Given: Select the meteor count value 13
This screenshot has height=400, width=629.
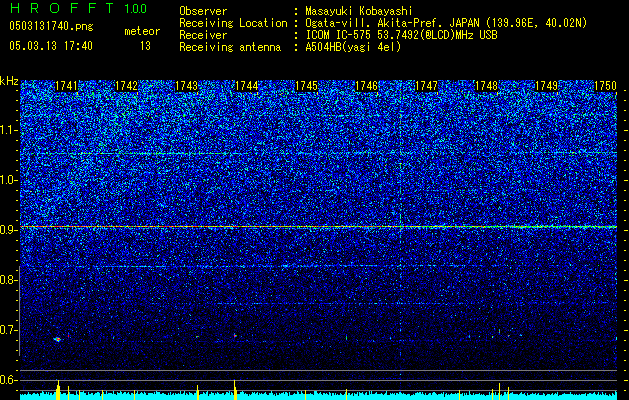Looking at the screenshot, I should point(145,46).
